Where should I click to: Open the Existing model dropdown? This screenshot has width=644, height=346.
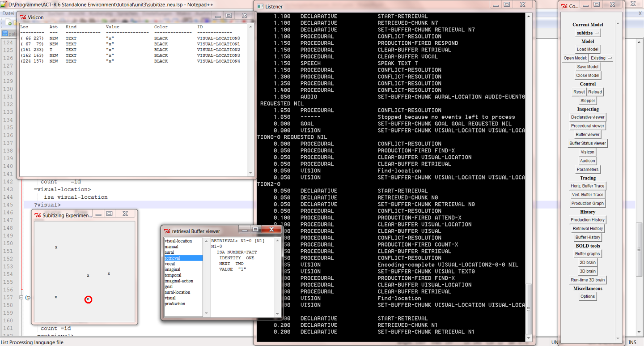601,58
